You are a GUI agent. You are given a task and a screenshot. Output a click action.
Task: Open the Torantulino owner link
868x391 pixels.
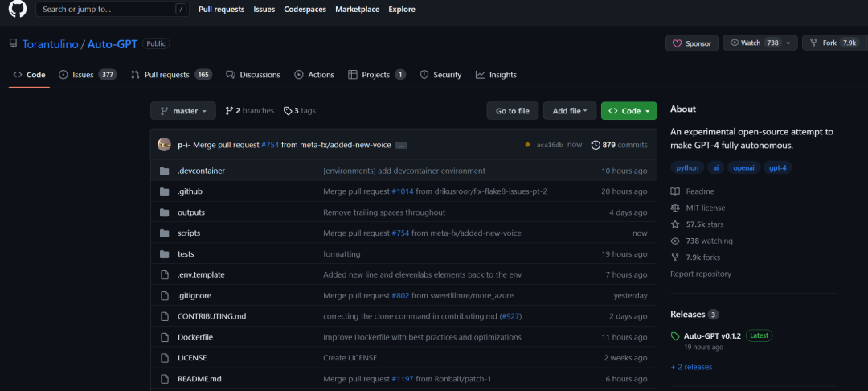pos(50,43)
